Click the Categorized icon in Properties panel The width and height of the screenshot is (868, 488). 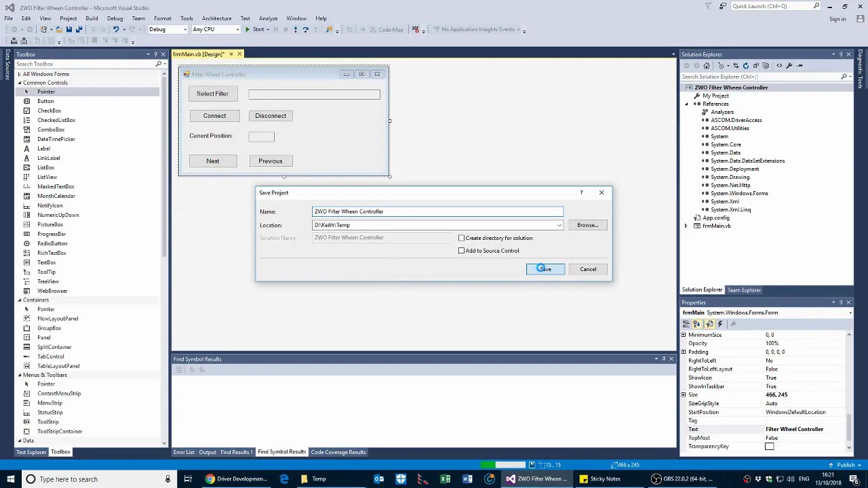click(686, 324)
